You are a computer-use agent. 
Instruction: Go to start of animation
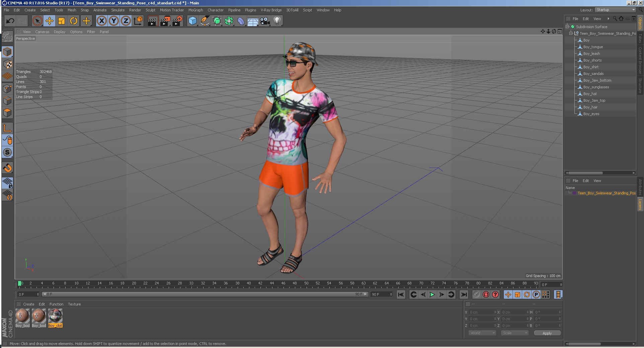click(x=401, y=294)
